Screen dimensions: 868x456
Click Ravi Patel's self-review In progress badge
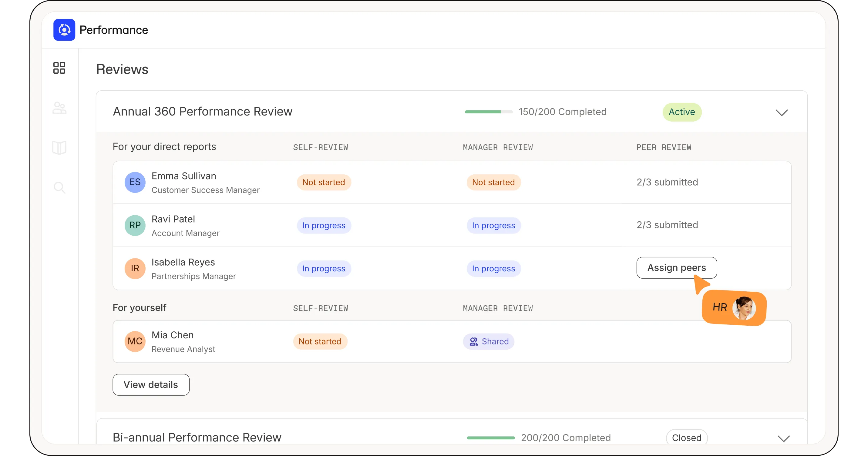(324, 225)
